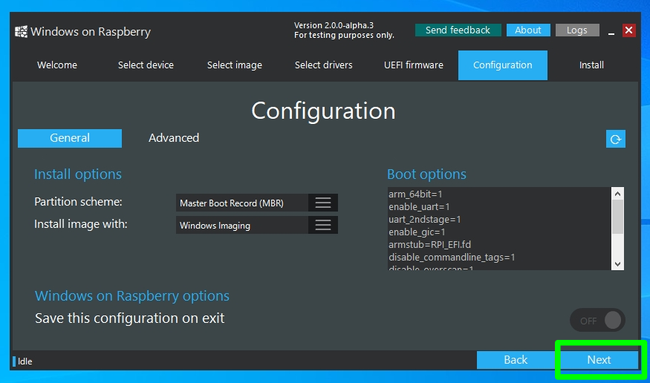Viewport: 650px width, 383px height.
Task: Select the General tab
Action: (70, 138)
